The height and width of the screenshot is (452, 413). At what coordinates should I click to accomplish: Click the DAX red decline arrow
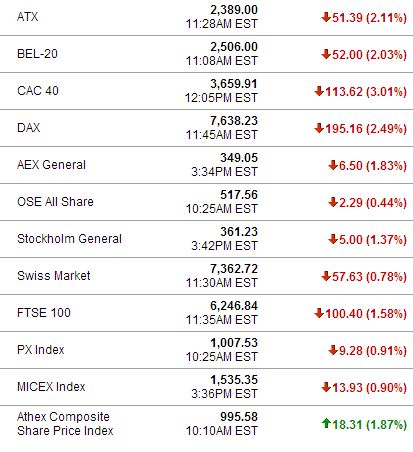click(x=319, y=128)
